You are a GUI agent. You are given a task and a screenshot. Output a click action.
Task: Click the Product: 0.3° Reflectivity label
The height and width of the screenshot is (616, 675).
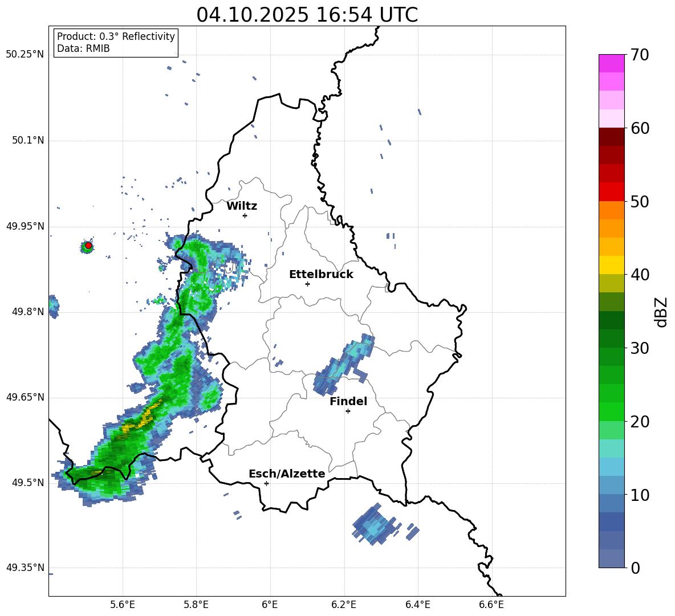click(x=116, y=36)
